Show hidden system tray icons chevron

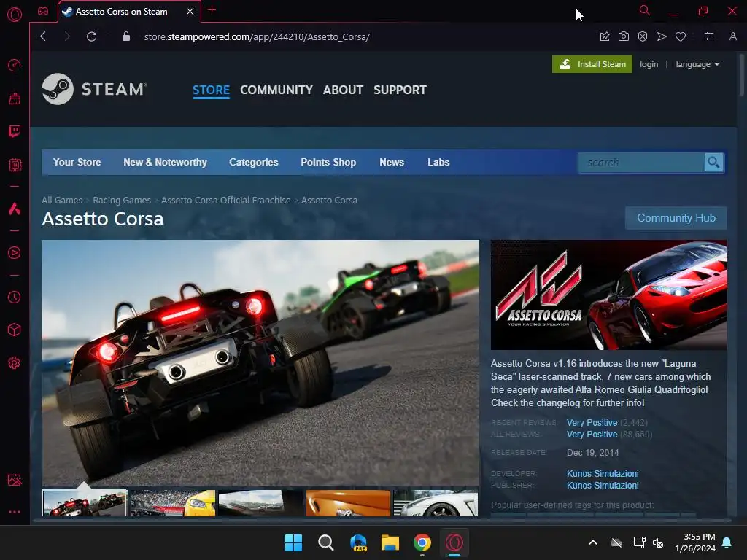593,542
